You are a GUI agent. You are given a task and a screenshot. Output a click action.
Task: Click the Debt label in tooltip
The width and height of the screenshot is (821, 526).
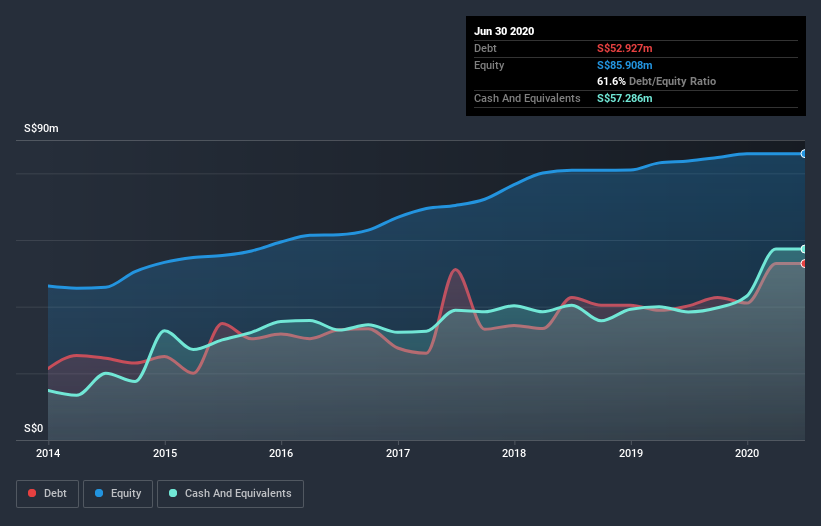(485, 49)
